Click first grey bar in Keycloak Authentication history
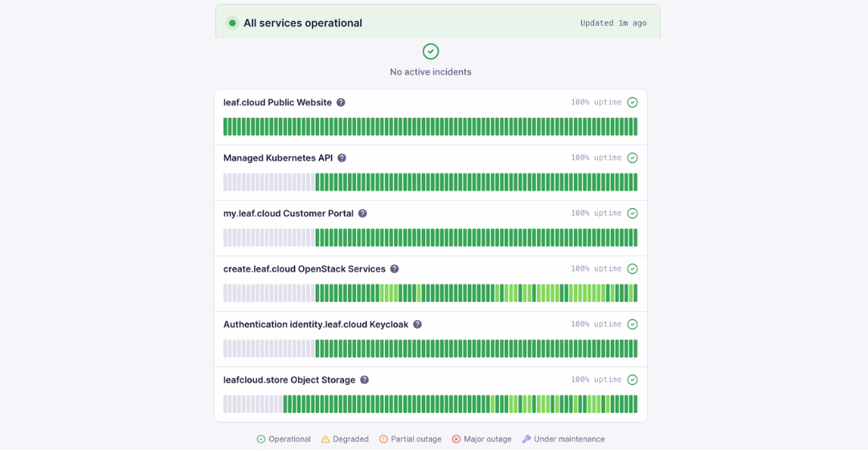Image resolution: width=868 pixels, height=450 pixels. pyautogui.click(x=225, y=349)
